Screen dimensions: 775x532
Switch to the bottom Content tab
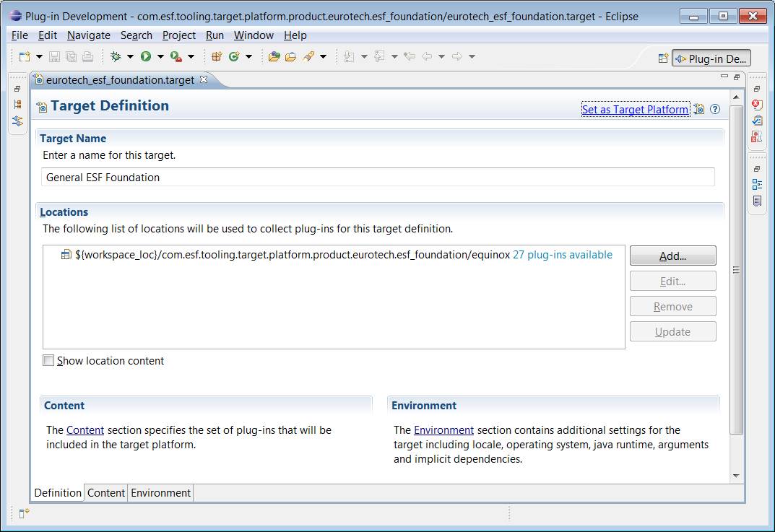105,493
